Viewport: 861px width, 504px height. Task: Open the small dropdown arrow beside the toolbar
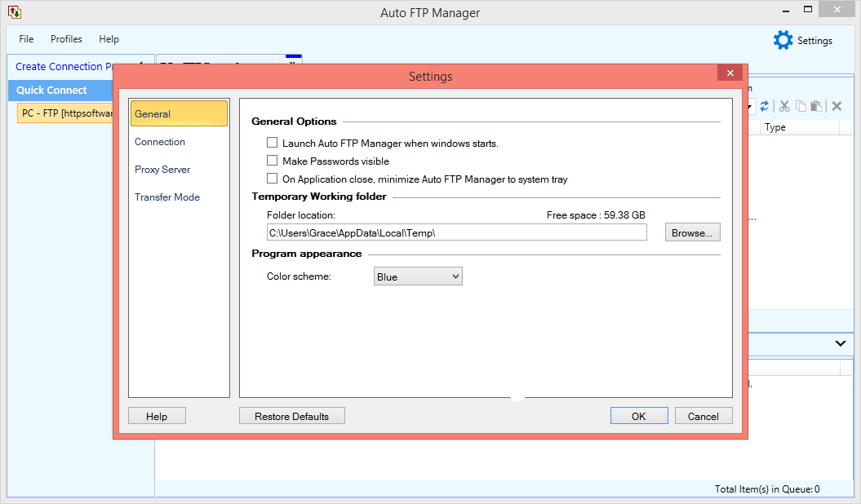pos(749,106)
